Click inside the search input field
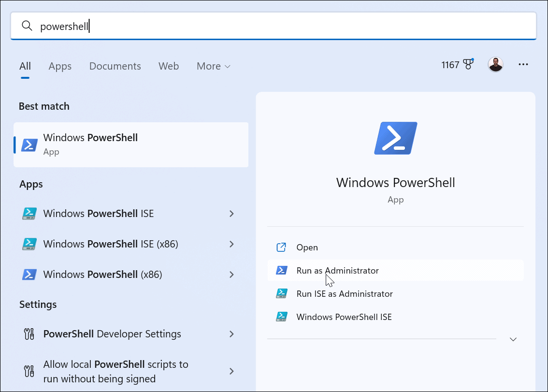The height and width of the screenshot is (392, 548). pyautogui.click(x=145, y=26)
